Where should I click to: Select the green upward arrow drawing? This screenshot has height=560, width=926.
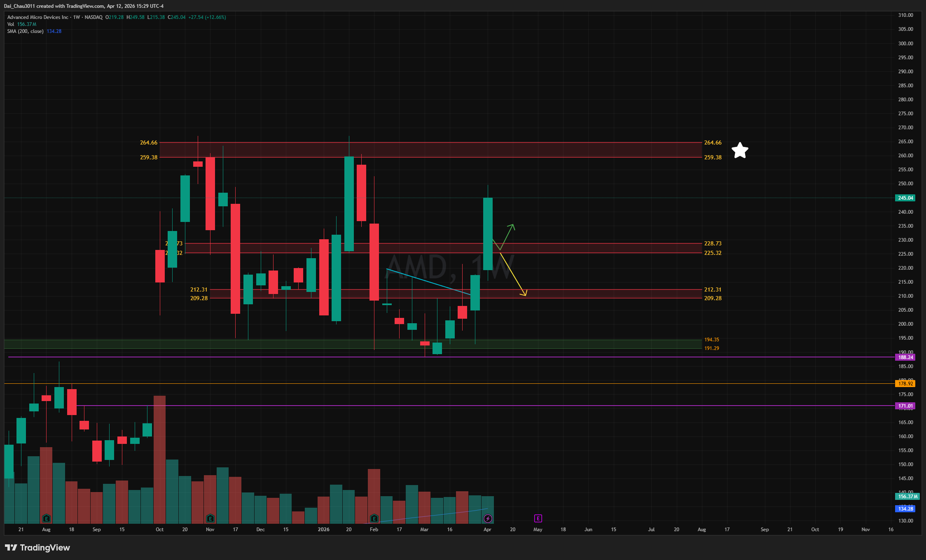507,236
